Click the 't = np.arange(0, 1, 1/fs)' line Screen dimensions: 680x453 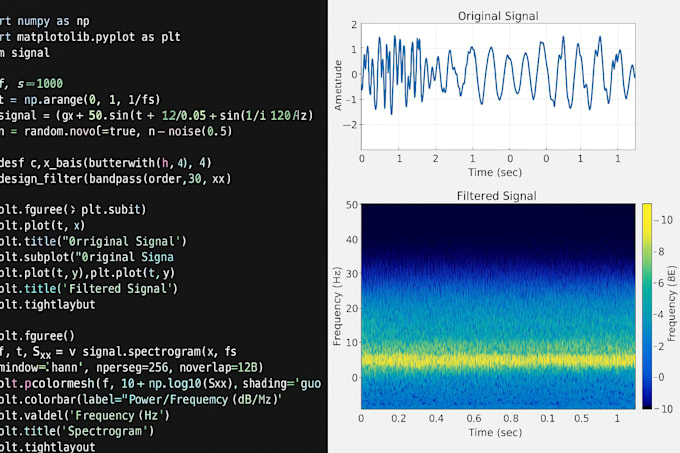(x=80, y=100)
